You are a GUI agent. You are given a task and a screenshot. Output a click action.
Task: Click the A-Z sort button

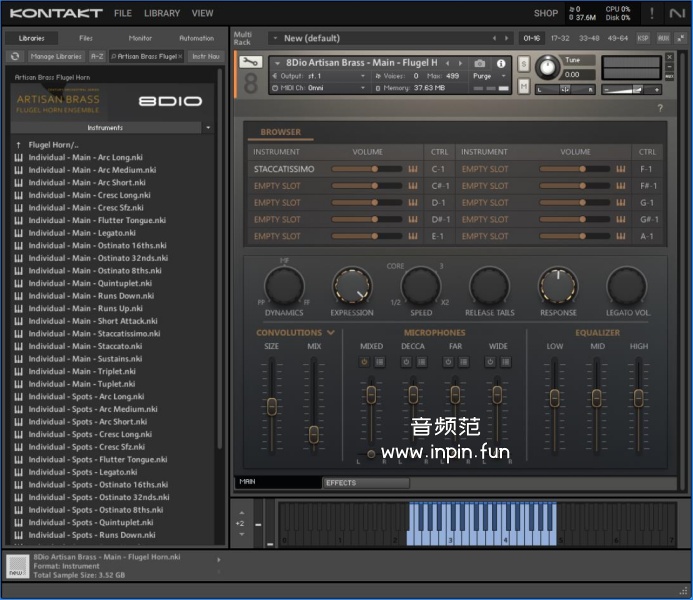click(x=97, y=57)
